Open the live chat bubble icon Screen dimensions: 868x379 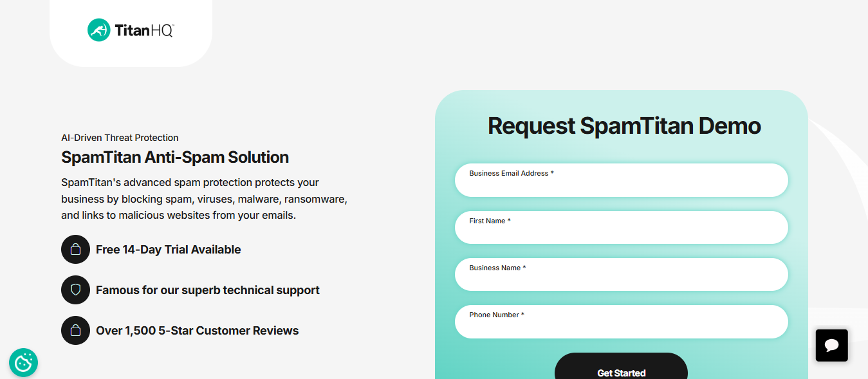point(831,346)
